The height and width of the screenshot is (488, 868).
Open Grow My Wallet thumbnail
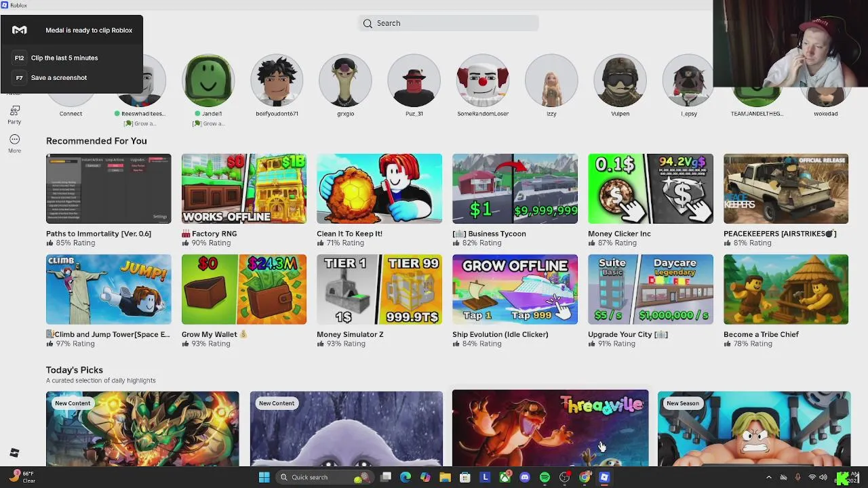pyautogui.click(x=244, y=289)
